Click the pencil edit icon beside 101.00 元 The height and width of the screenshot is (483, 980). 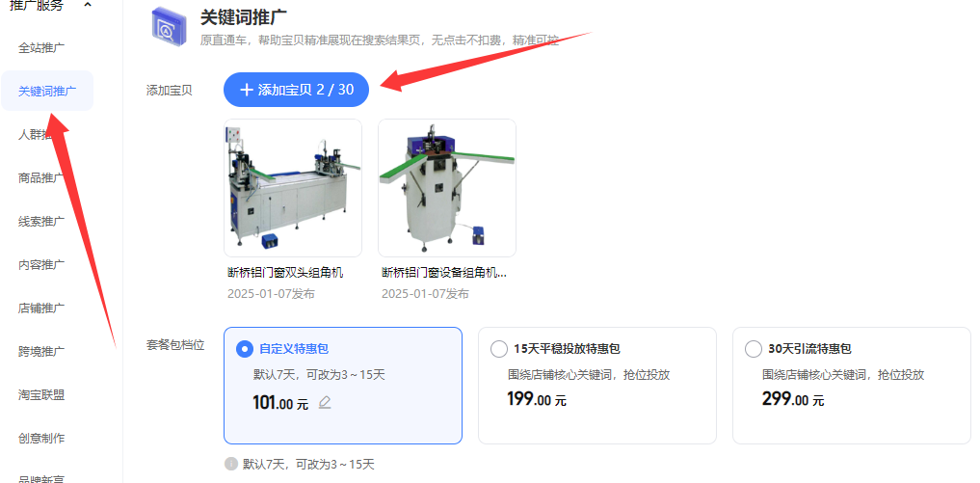click(325, 402)
